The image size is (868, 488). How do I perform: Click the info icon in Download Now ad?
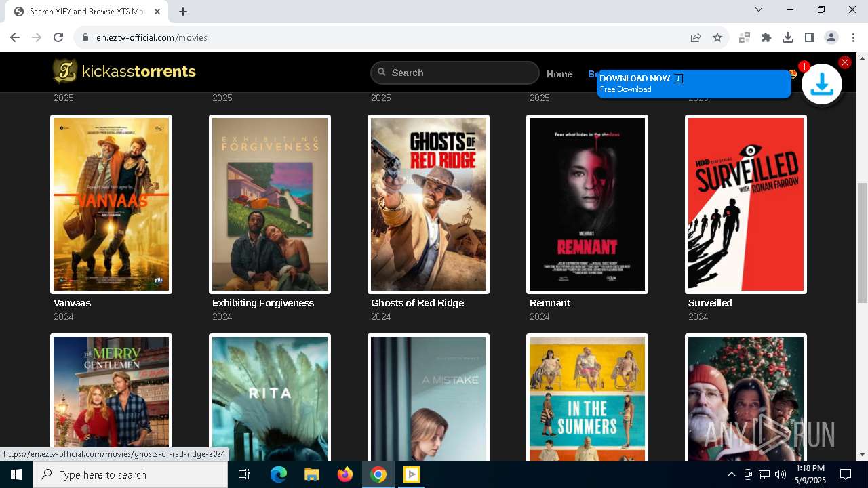coord(678,79)
